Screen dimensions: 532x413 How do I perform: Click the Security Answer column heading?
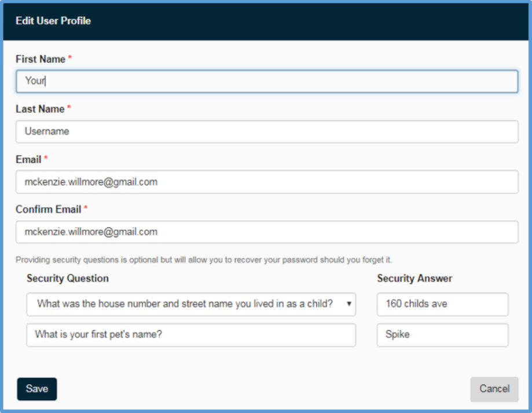(x=414, y=278)
